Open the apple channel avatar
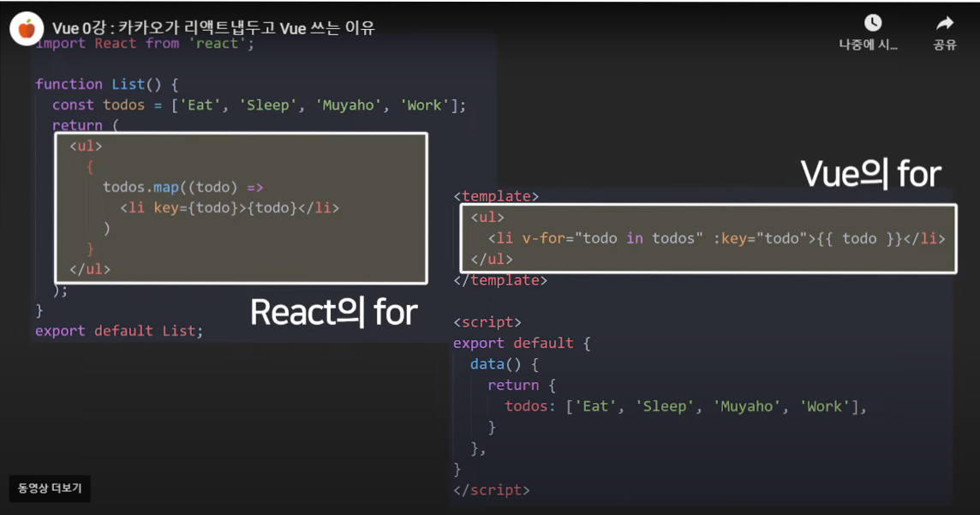 pyautogui.click(x=27, y=28)
